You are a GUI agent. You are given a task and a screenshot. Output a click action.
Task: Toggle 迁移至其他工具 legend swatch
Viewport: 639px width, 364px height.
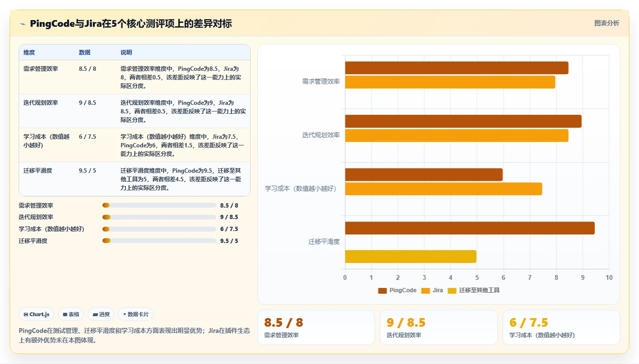pyautogui.click(x=452, y=290)
